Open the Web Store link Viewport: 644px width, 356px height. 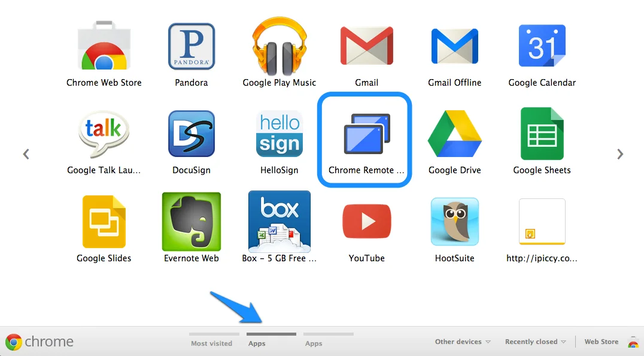coord(602,342)
